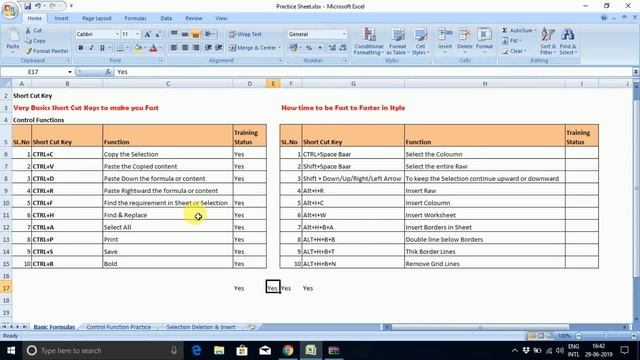Toggle middle vertical alignment

tap(185, 34)
